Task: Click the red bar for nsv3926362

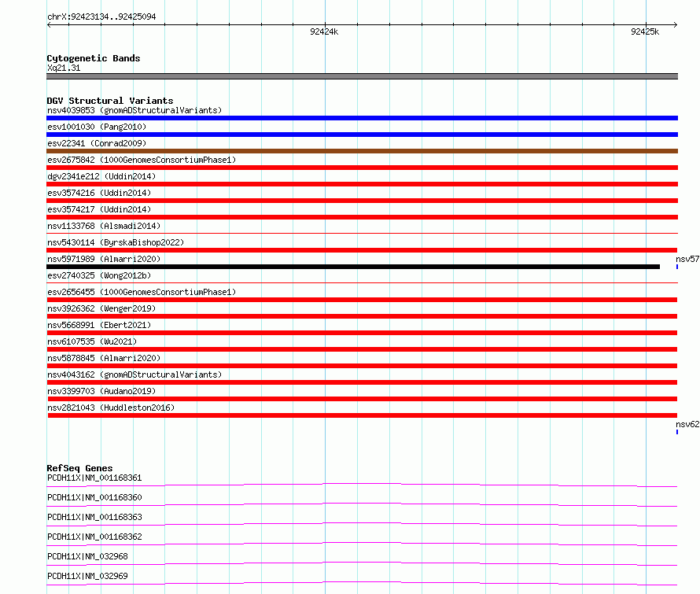Action: pyautogui.click(x=362, y=316)
